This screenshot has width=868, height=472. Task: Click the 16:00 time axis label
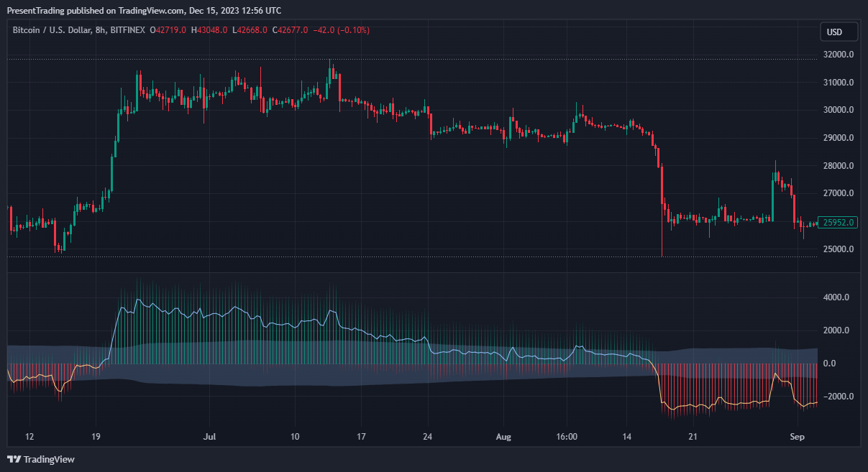point(567,436)
